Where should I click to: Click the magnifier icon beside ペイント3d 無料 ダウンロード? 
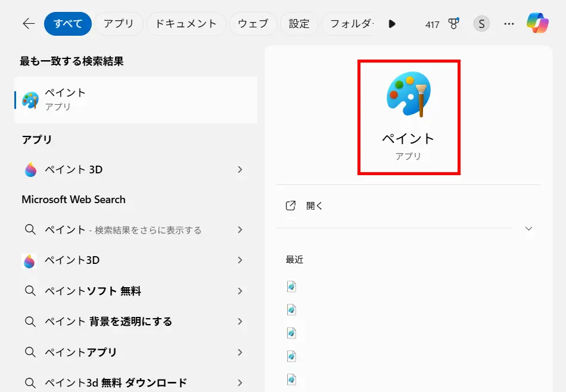(x=30, y=382)
